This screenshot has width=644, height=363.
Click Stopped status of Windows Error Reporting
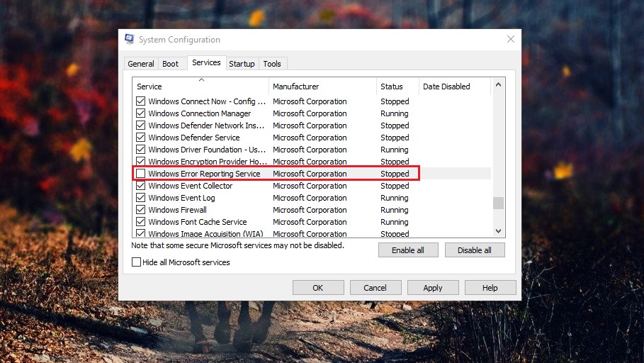[x=395, y=174]
